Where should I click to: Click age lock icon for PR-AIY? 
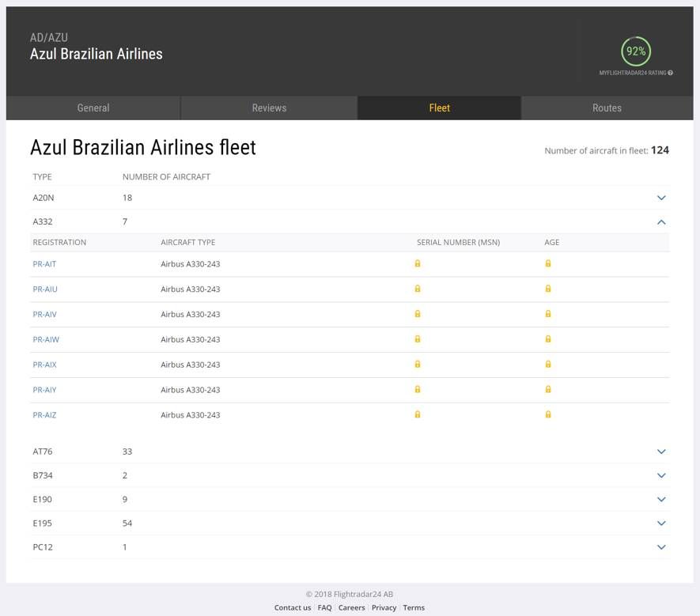(x=548, y=389)
